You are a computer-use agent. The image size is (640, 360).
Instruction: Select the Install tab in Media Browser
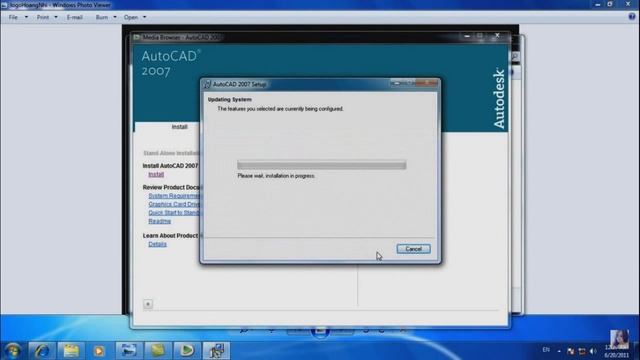pyautogui.click(x=179, y=127)
